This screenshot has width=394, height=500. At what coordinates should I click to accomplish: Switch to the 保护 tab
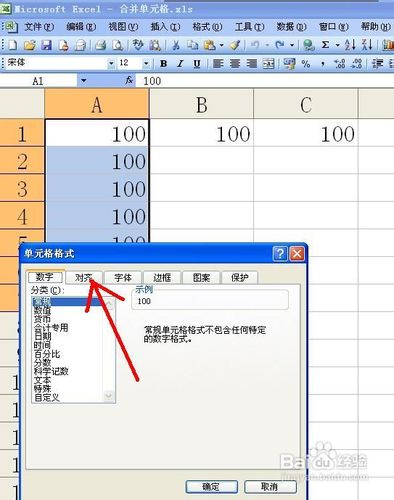(240, 277)
